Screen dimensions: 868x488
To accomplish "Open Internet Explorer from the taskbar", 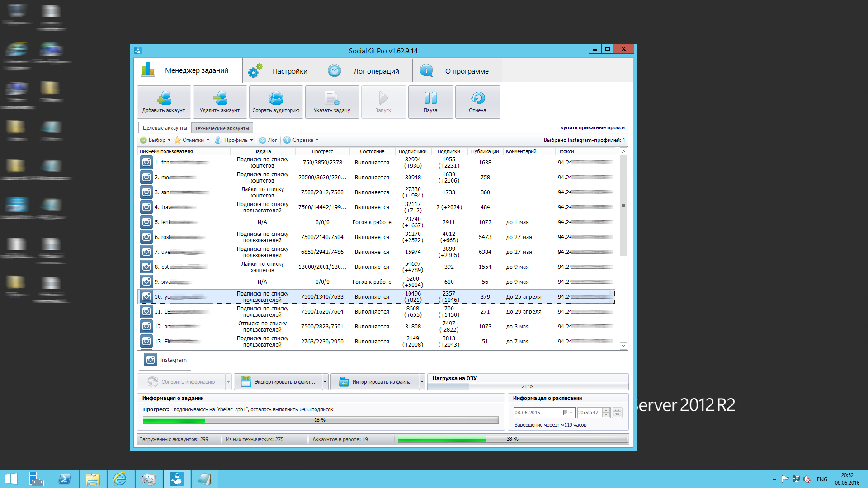I will click(x=120, y=479).
